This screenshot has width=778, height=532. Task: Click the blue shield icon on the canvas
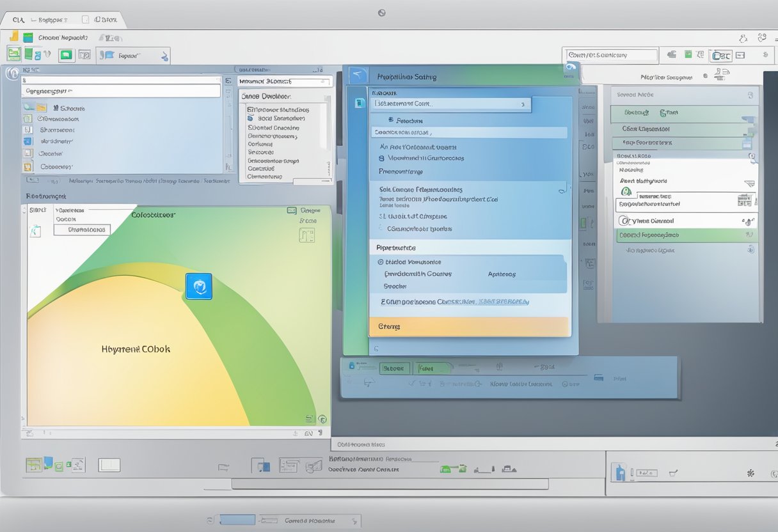198,286
